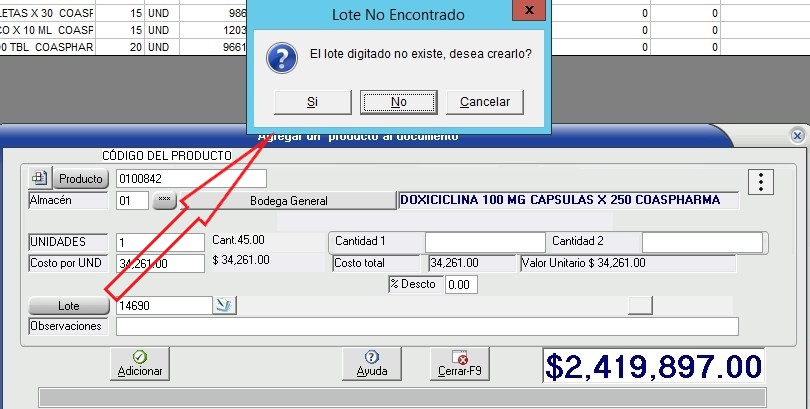Open the three-dot options menu
The height and width of the screenshot is (409, 810).
click(x=762, y=182)
